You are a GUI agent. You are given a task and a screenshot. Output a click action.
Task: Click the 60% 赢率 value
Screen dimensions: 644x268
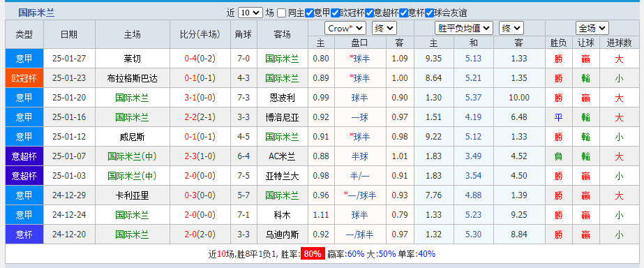pyautogui.click(x=356, y=254)
